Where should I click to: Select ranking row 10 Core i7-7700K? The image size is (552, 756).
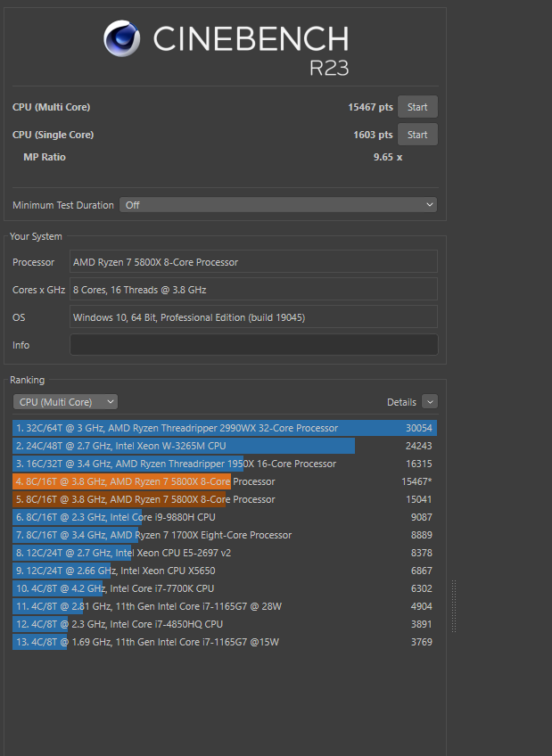tap(225, 588)
